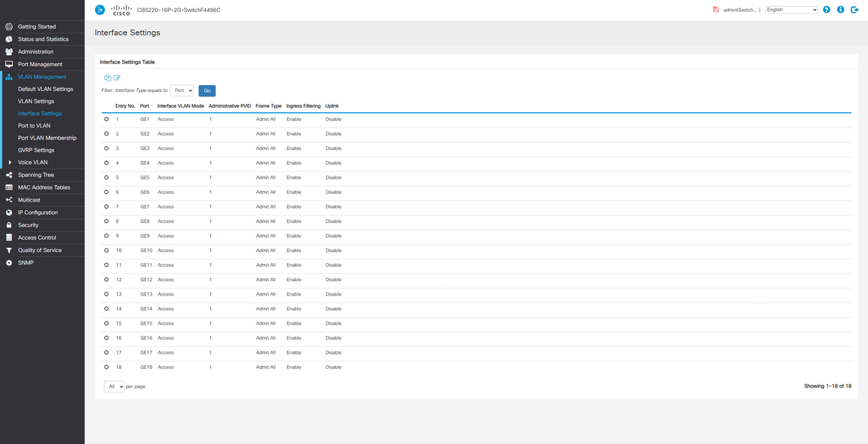
Task: Open VLAN Settings menu item
Action: 36,101
